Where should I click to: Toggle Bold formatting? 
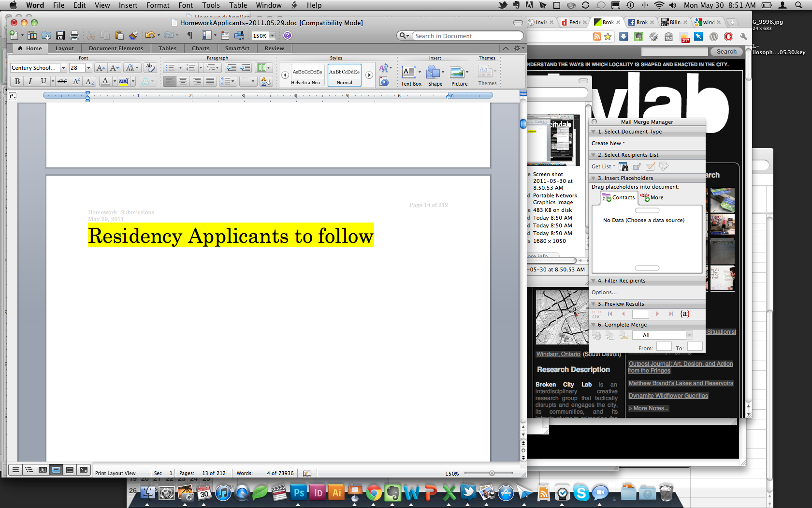(x=17, y=81)
